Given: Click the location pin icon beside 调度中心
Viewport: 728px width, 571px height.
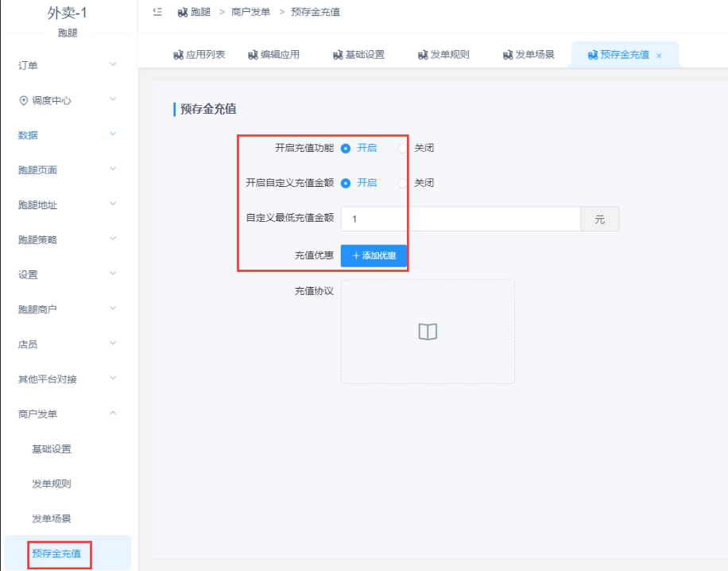Looking at the screenshot, I should point(23,100).
